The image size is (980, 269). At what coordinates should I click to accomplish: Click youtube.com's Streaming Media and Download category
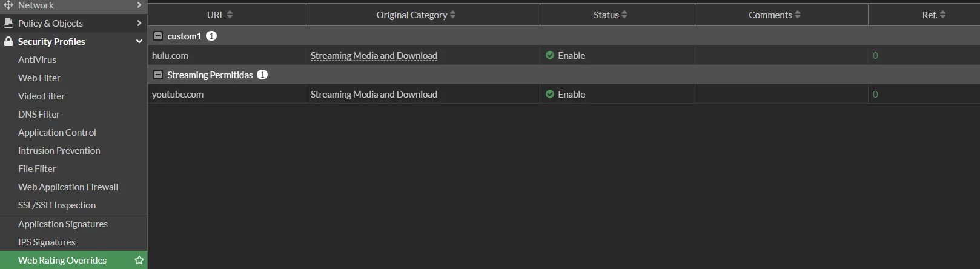[x=374, y=94]
